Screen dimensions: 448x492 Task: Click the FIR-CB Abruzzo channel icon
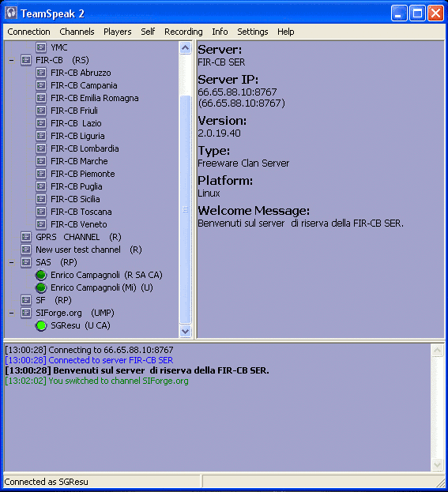(41, 73)
